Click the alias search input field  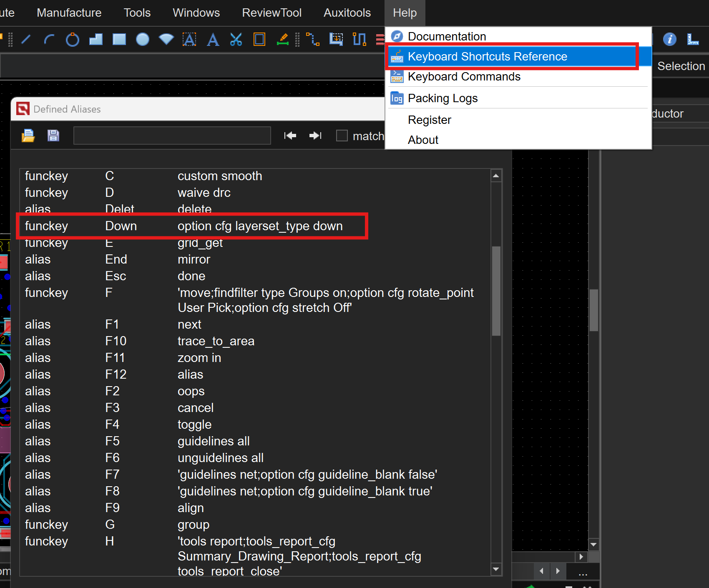[172, 136]
